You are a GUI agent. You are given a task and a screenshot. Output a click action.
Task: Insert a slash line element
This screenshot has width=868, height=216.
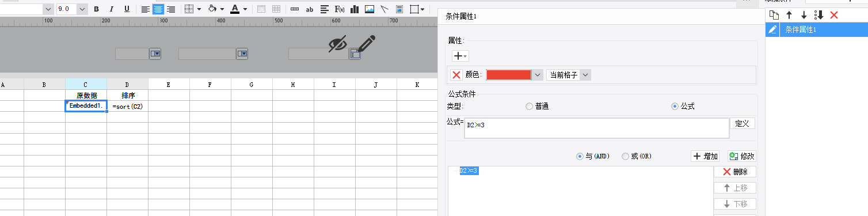pos(384,9)
